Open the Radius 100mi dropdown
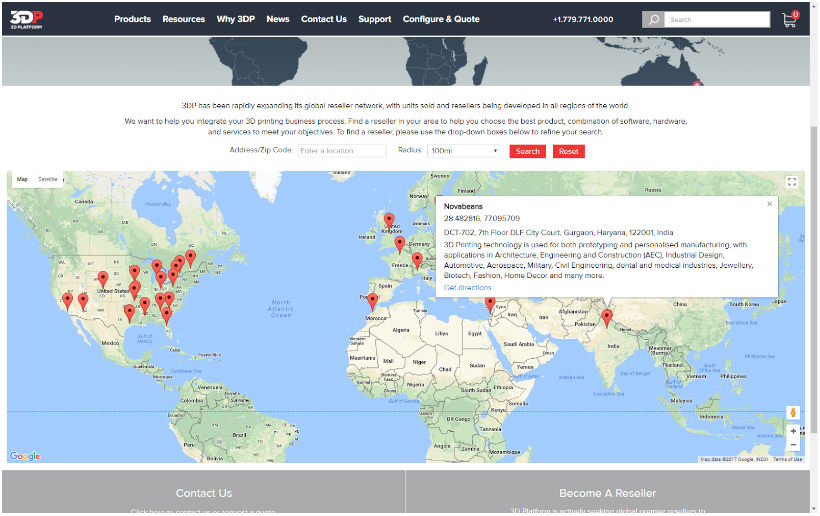This screenshot has width=820, height=516. click(464, 151)
